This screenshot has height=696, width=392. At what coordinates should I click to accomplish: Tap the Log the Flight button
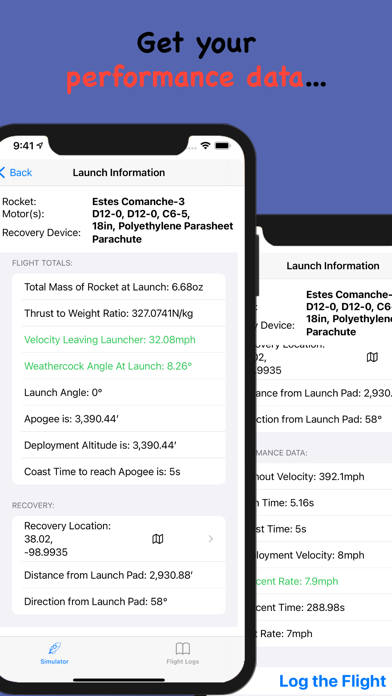click(333, 681)
